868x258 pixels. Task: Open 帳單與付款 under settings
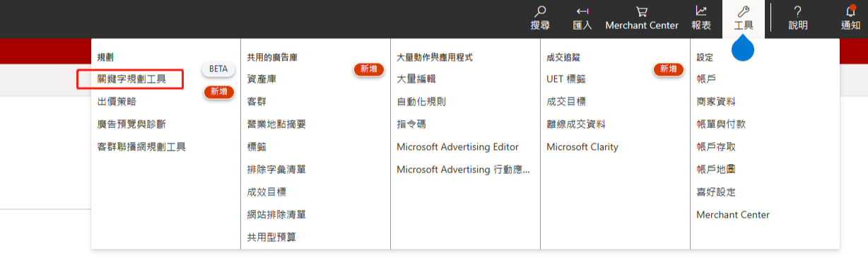721,124
